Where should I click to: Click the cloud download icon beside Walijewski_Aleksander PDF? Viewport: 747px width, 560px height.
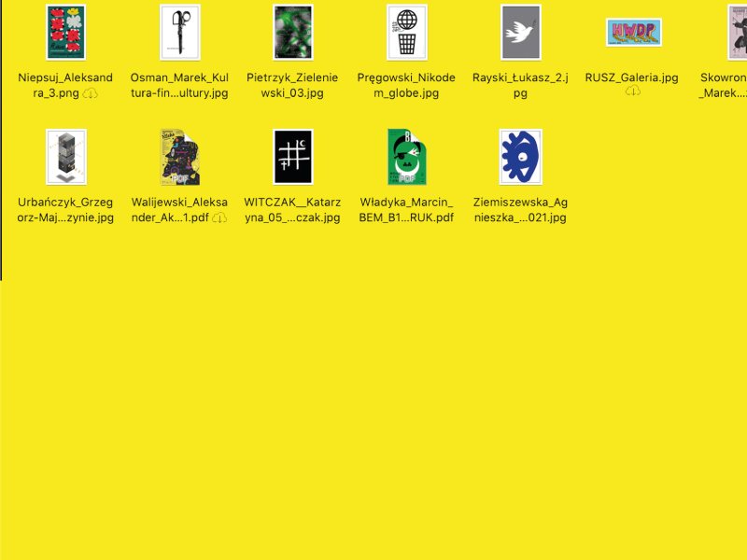pos(219,217)
